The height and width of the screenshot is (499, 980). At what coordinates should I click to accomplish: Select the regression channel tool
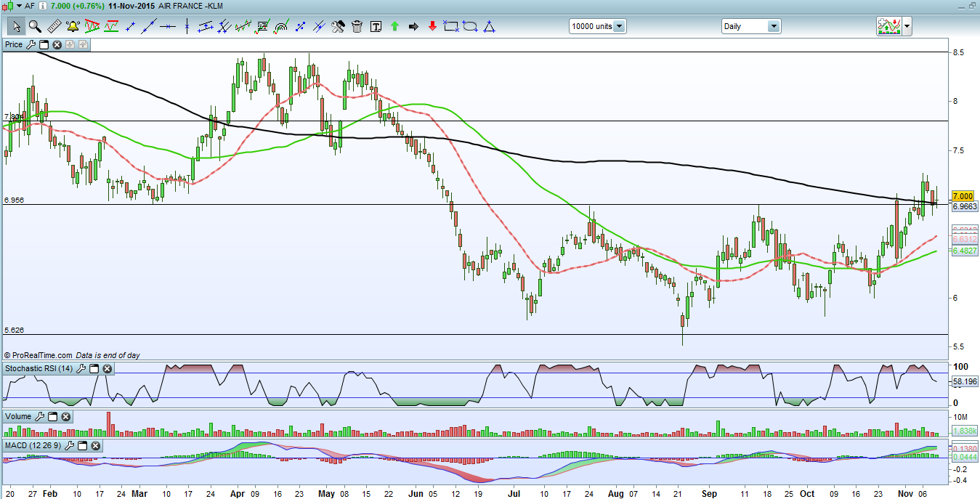(x=243, y=27)
